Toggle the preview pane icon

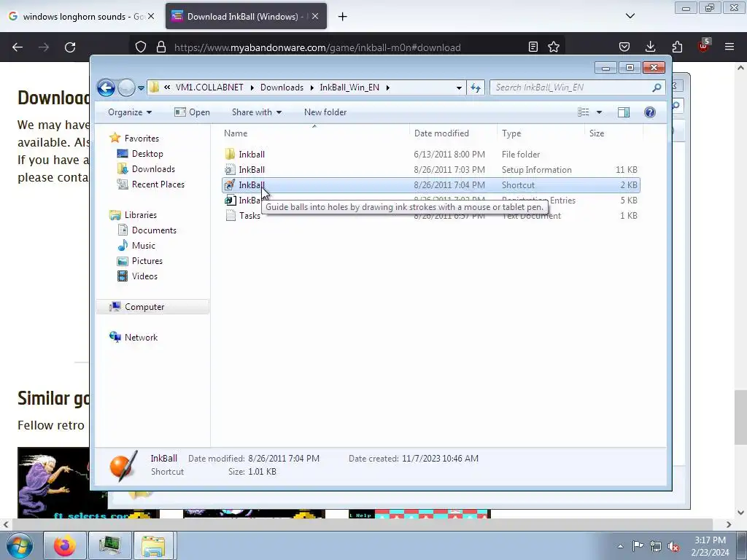[623, 112]
